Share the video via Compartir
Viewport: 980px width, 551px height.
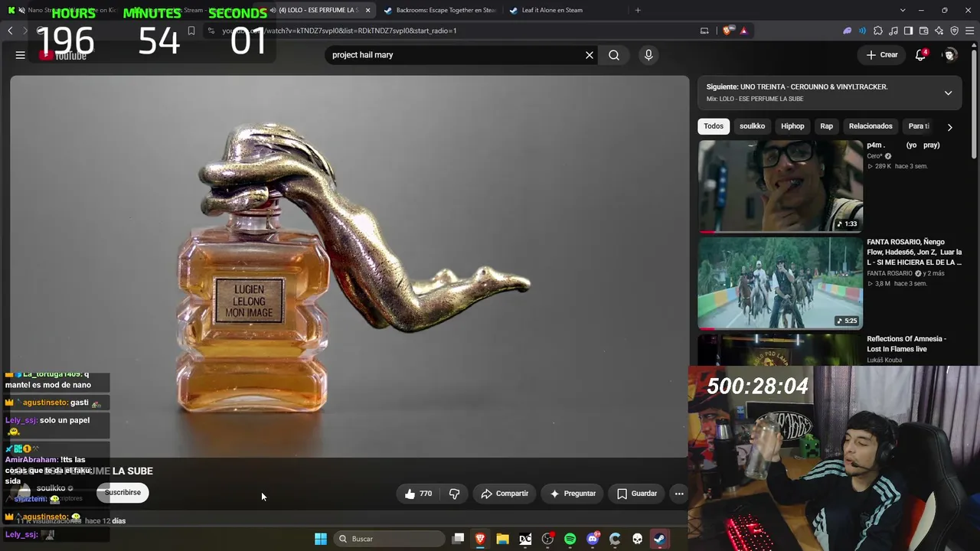coord(505,494)
